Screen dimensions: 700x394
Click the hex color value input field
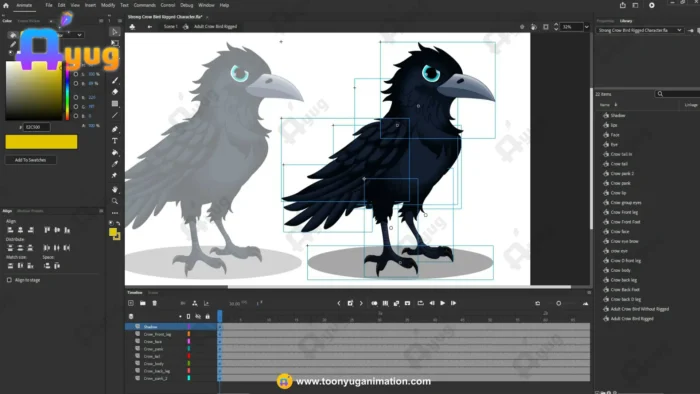(37, 127)
